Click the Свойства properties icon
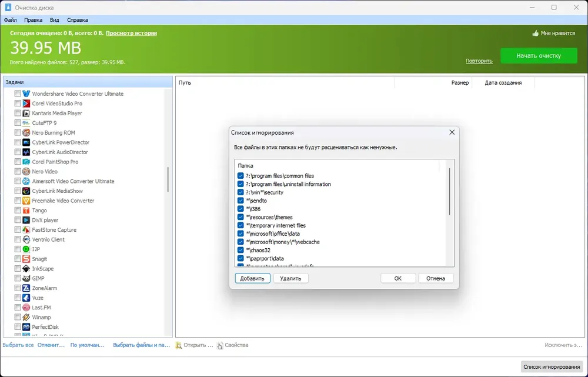Image resolution: width=588 pixels, height=377 pixels. coord(220,345)
